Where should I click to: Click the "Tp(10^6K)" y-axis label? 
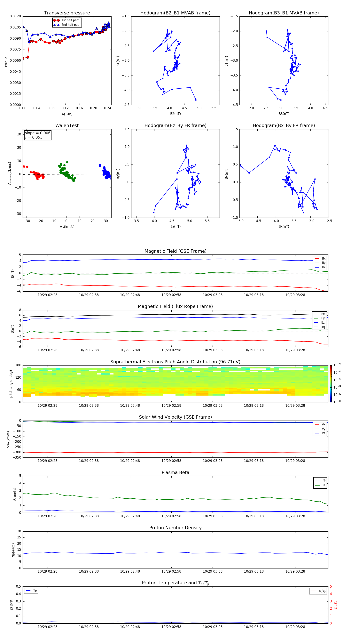click(11, 605)
